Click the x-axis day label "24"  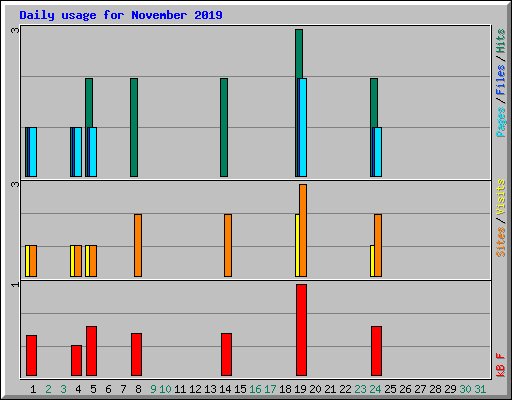[x=375, y=389]
